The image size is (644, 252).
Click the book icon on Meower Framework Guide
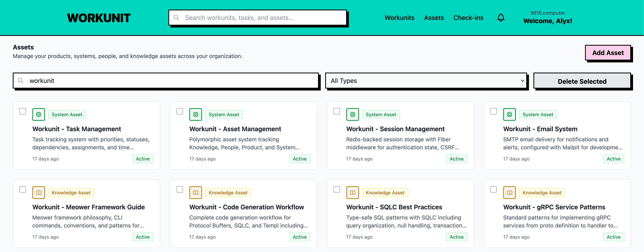39,192
